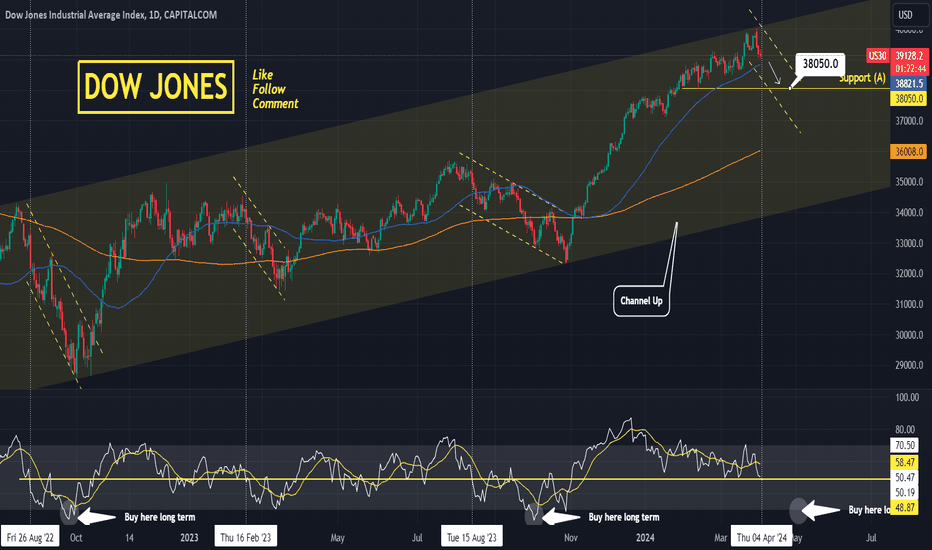Select Buy here long term note above Nov
Screen dimensions: 932x550
[x=624, y=517]
